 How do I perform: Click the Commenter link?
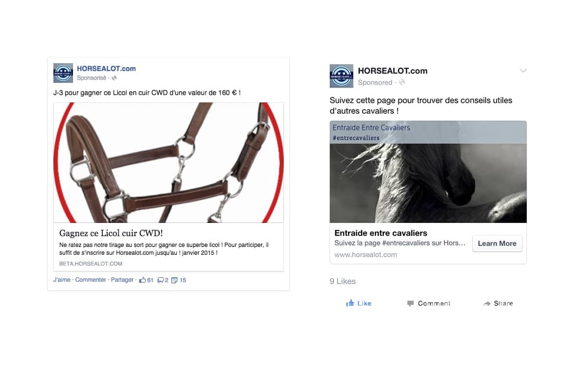[x=91, y=280]
